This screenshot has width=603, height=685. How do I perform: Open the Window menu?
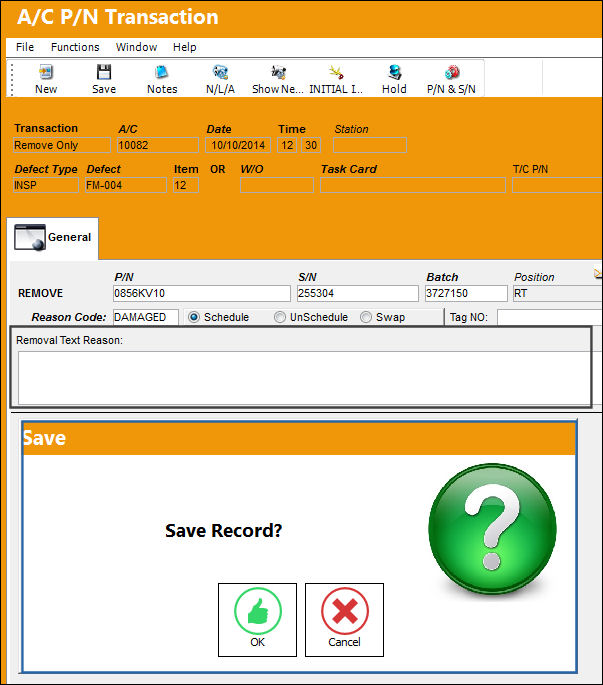click(x=136, y=47)
